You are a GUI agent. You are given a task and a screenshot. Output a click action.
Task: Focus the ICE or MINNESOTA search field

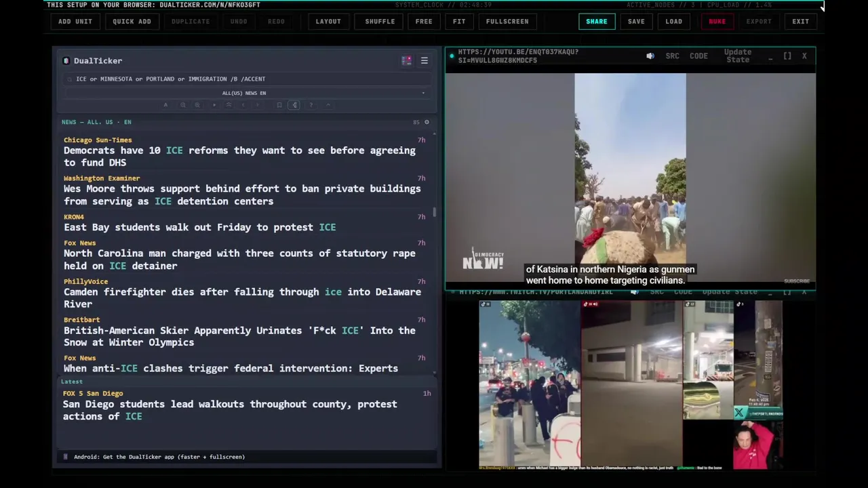tap(248, 79)
